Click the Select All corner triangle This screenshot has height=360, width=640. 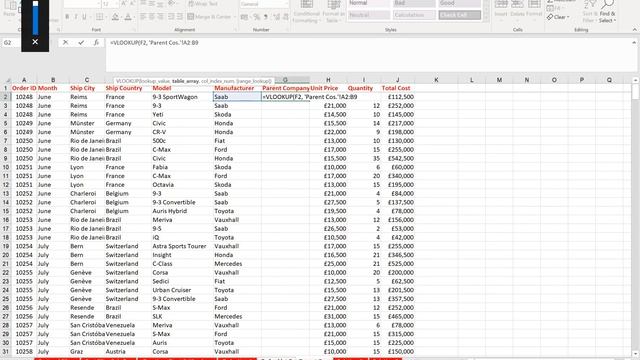click(7, 80)
